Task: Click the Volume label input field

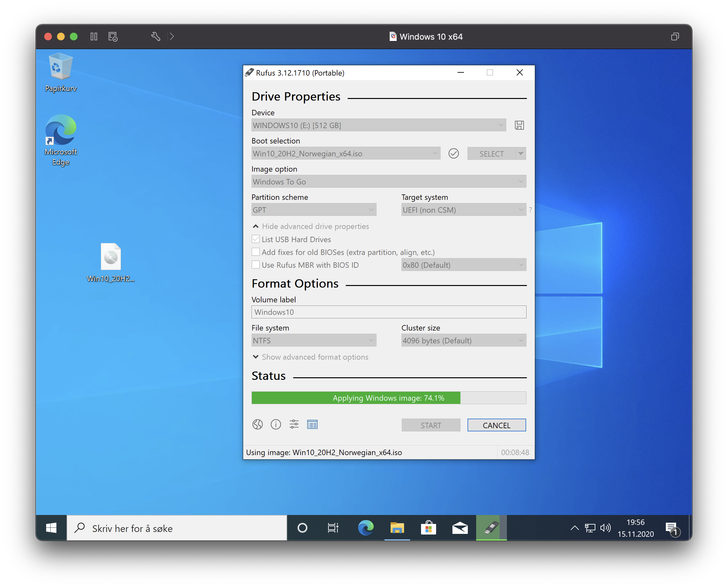Action: (388, 312)
